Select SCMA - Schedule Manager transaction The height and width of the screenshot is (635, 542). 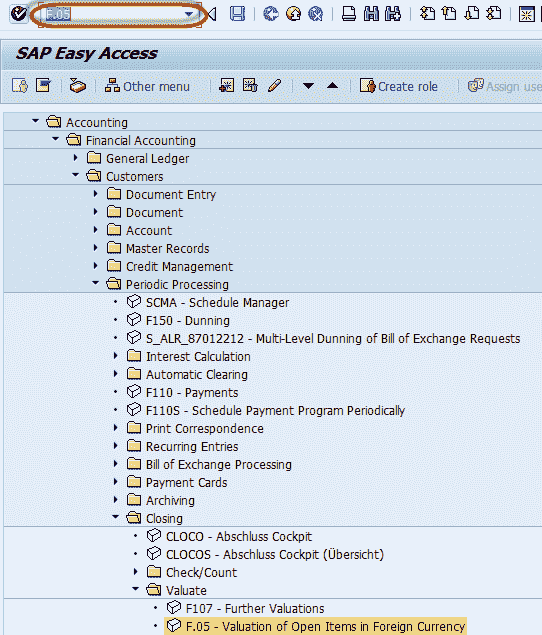[218, 303]
